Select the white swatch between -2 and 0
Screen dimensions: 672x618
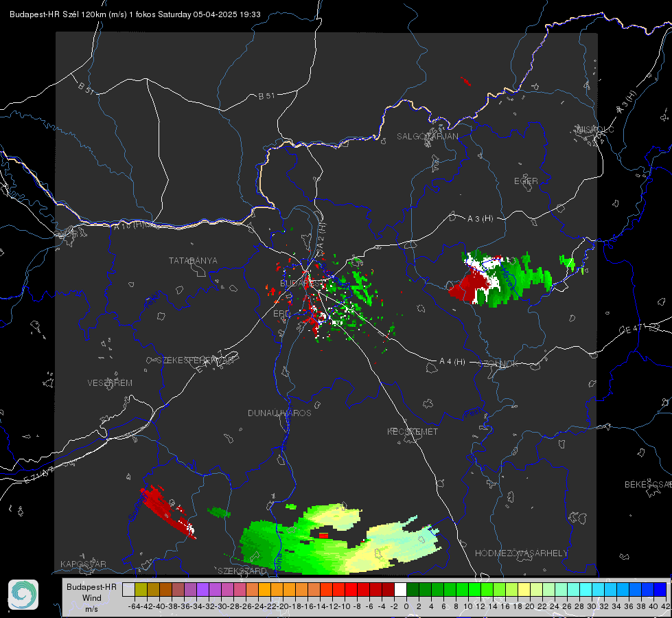click(x=400, y=590)
